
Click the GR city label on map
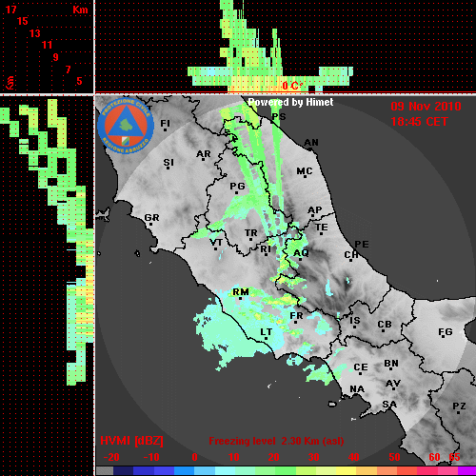(x=151, y=218)
